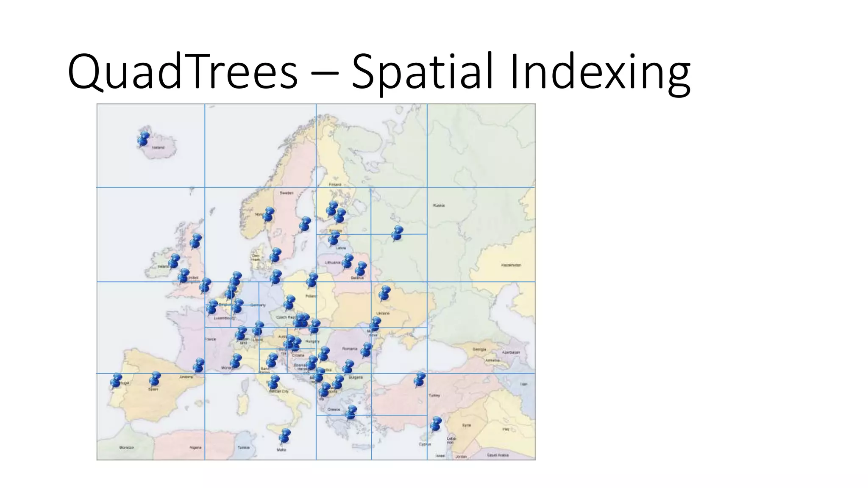The image size is (868, 488).
Task: Select the pushpin in Scotland
Action: pyautogui.click(x=196, y=241)
